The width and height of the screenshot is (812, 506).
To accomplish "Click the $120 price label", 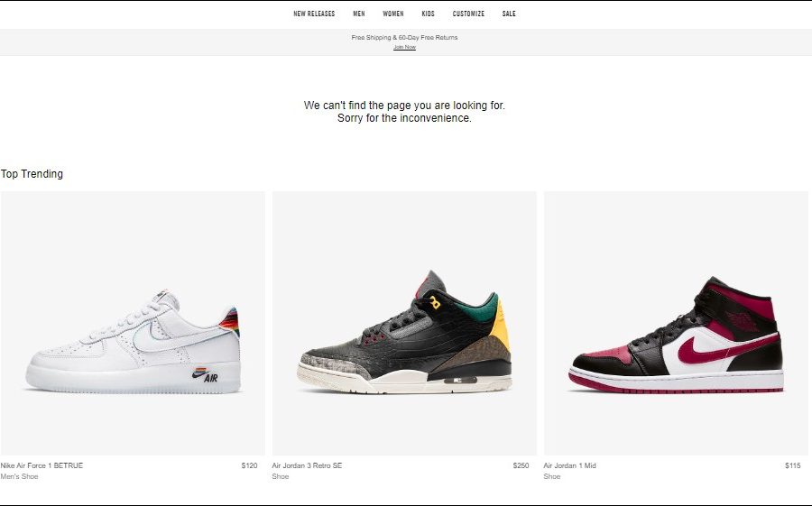I will click(x=249, y=465).
